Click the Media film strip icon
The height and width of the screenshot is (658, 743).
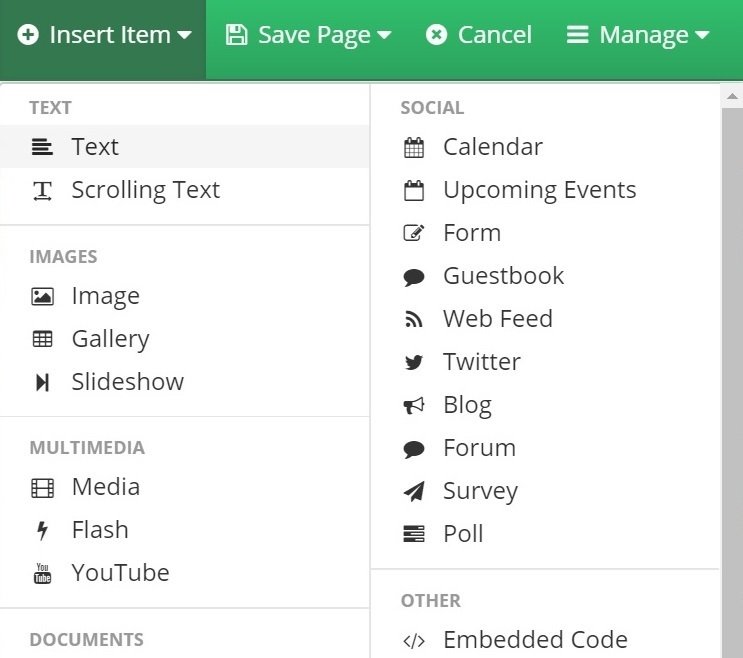42,488
